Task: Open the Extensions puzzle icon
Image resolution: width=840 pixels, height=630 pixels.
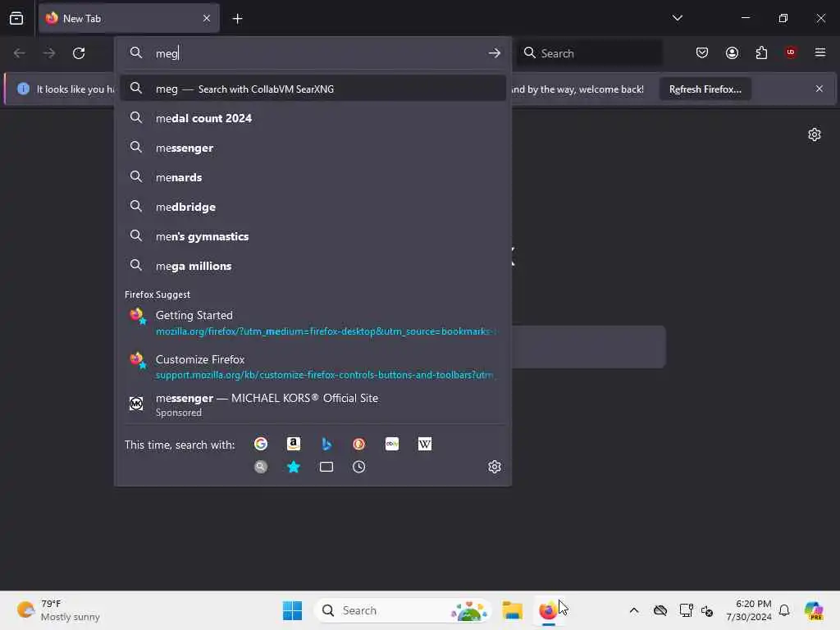Action: [x=761, y=52]
